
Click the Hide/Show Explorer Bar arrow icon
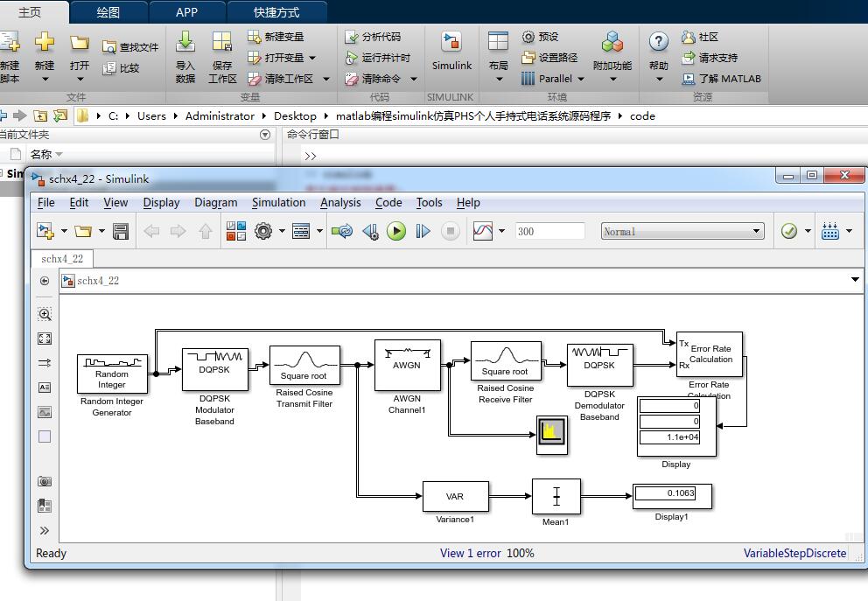(x=45, y=281)
